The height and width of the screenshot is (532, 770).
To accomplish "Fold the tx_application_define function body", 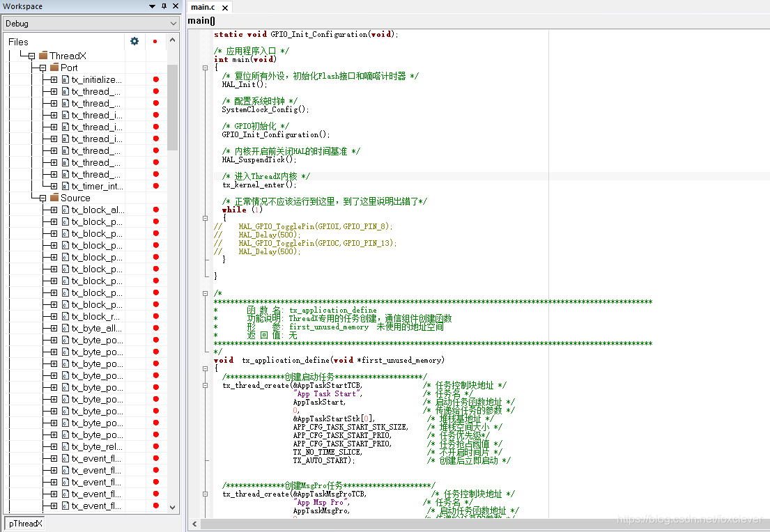I will (206, 368).
